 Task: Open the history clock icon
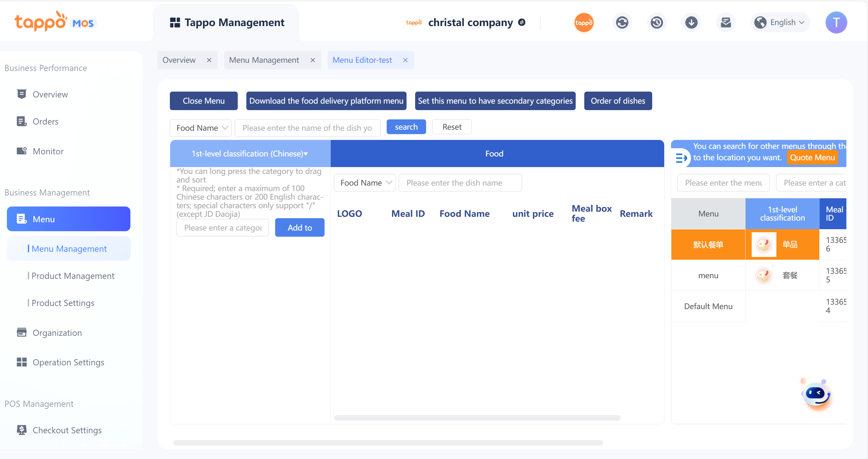tap(657, 23)
